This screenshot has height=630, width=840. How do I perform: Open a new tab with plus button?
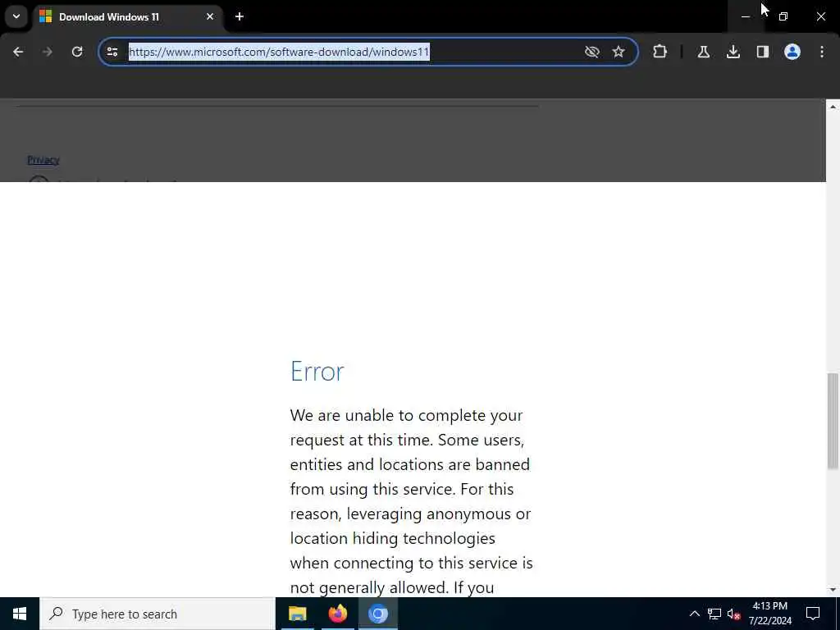(240, 16)
